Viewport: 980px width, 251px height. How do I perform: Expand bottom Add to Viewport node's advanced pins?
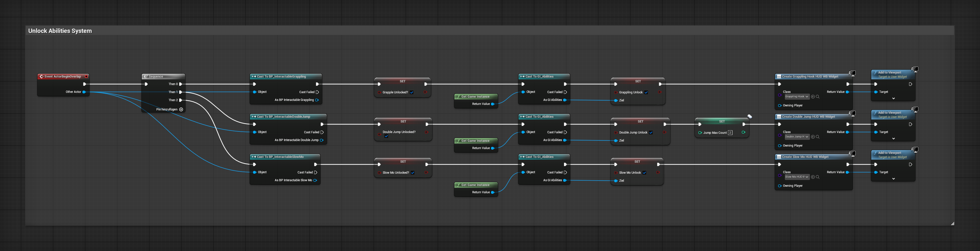coord(894,178)
